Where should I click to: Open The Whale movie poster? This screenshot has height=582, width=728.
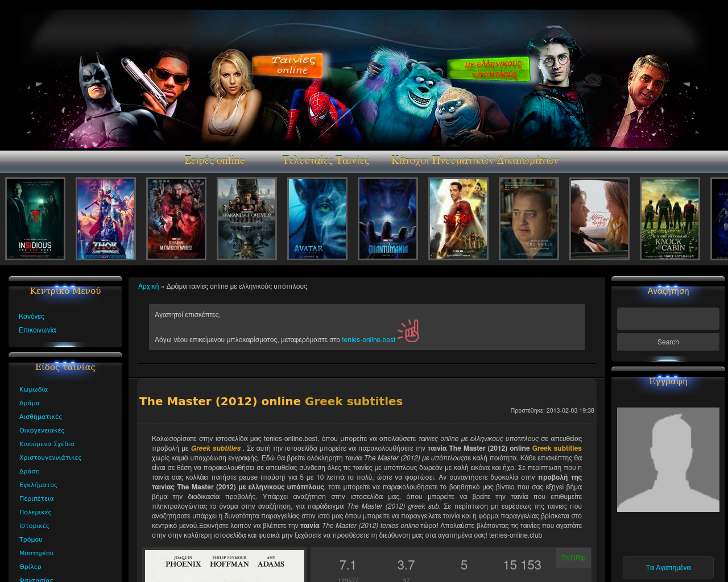529,219
